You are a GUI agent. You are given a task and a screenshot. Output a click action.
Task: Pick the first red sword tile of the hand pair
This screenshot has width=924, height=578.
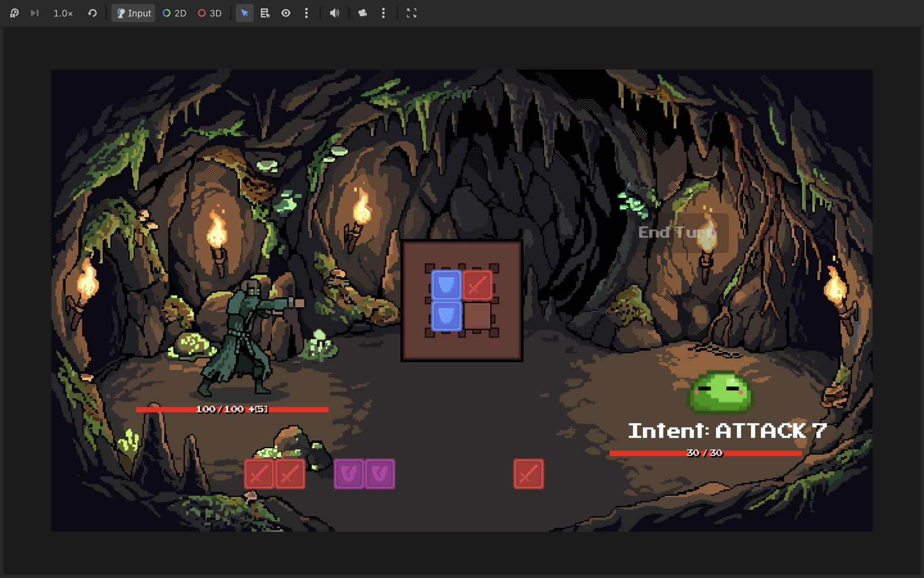click(259, 474)
